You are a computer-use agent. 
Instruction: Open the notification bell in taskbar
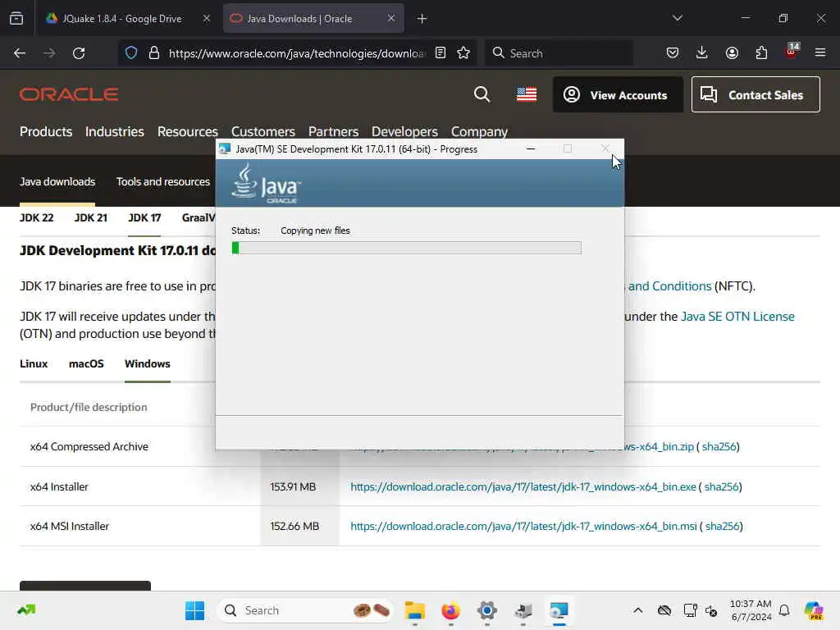point(784,610)
